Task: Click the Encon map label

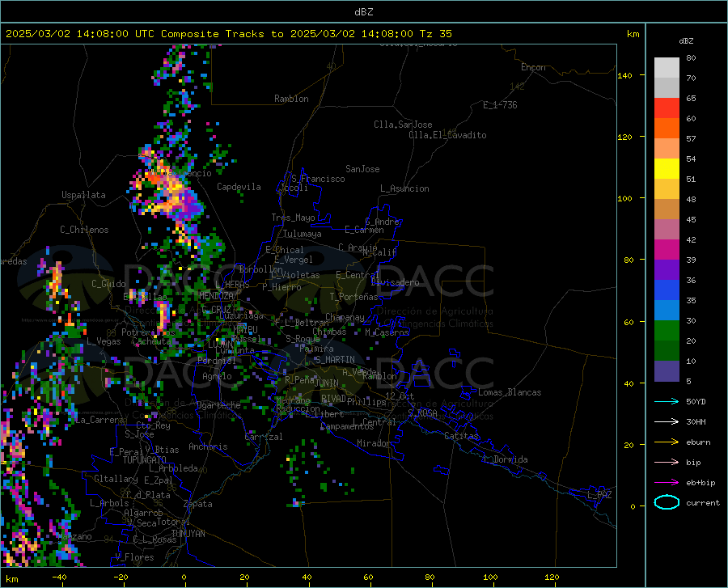Action: pos(533,67)
